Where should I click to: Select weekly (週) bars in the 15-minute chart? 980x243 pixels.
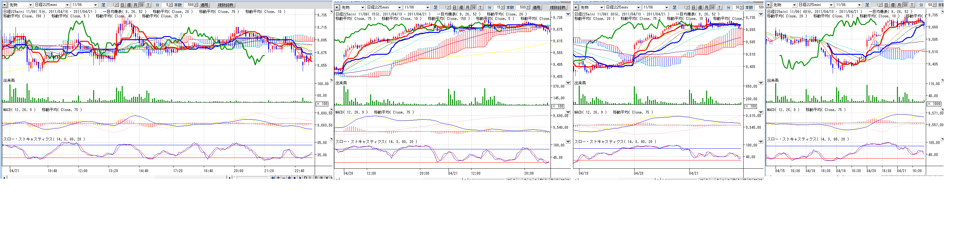[x=461, y=8]
